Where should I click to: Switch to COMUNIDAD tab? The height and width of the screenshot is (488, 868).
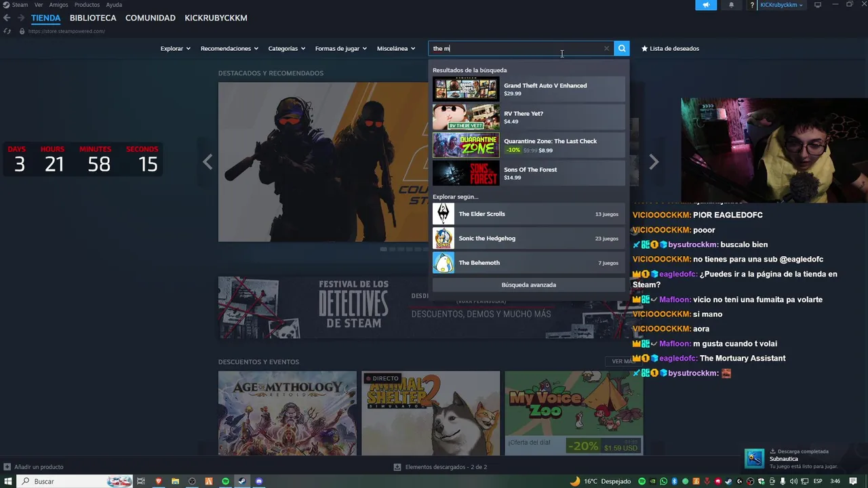click(x=151, y=18)
